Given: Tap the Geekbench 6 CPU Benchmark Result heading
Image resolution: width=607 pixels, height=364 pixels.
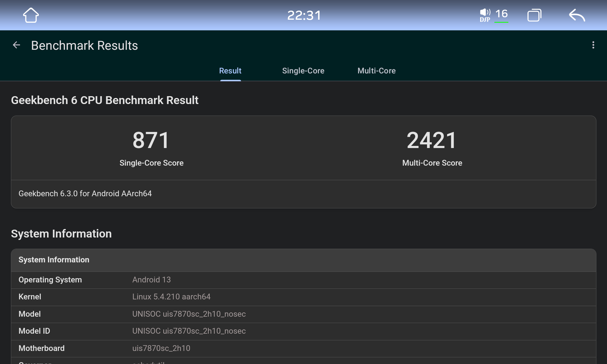Looking at the screenshot, I should click(x=105, y=100).
